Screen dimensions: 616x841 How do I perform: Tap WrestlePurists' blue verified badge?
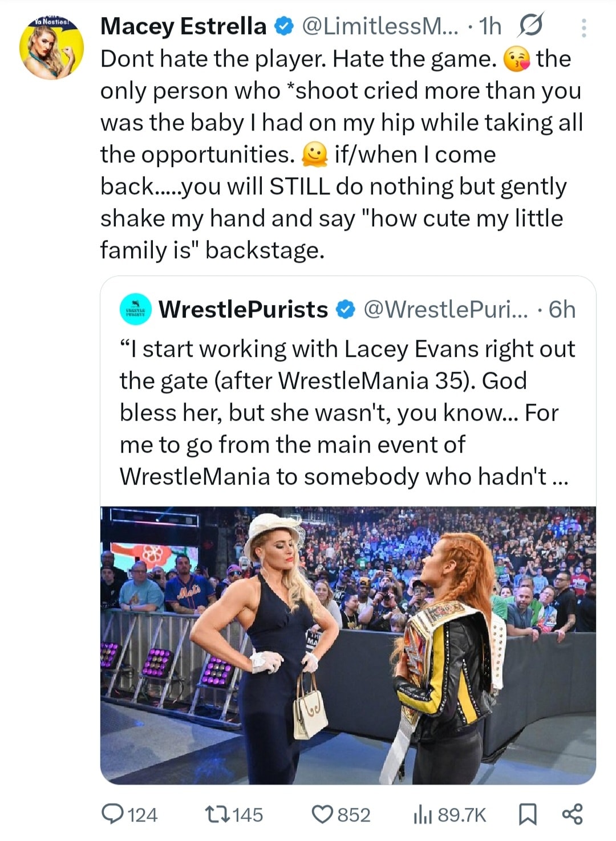345,310
